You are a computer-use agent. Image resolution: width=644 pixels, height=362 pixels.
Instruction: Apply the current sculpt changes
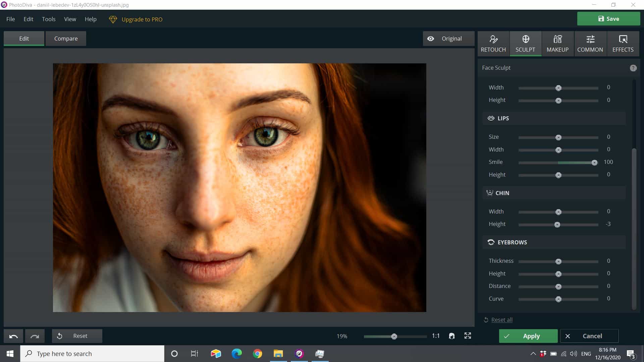(528, 336)
